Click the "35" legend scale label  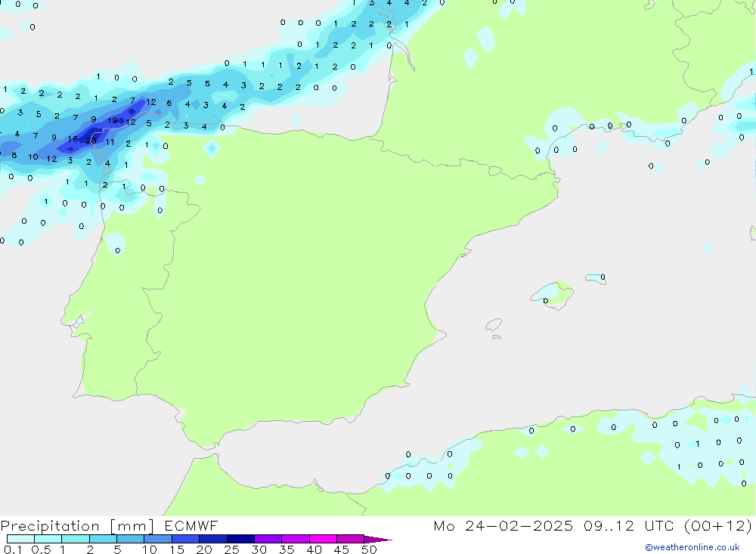[x=287, y=549]
